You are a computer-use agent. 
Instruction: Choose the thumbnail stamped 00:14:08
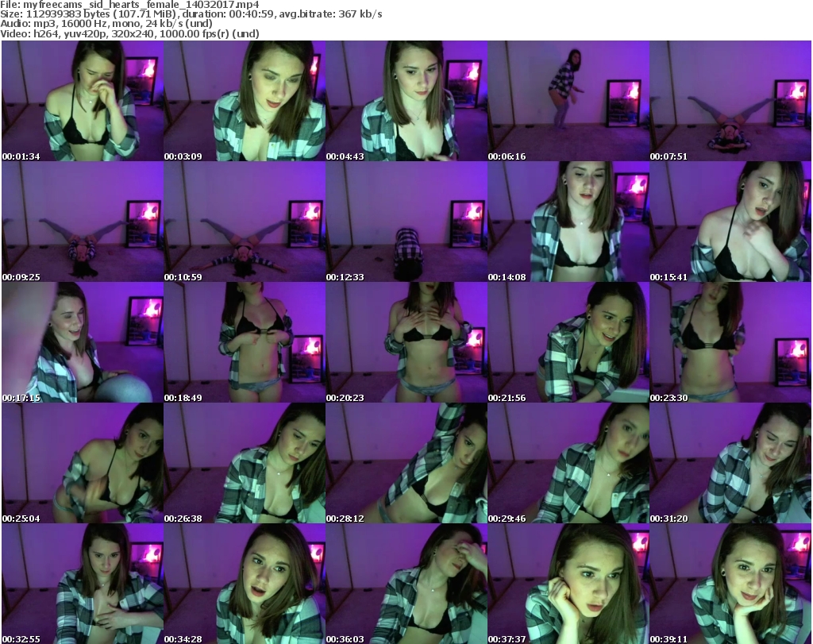tap(568, 222)
